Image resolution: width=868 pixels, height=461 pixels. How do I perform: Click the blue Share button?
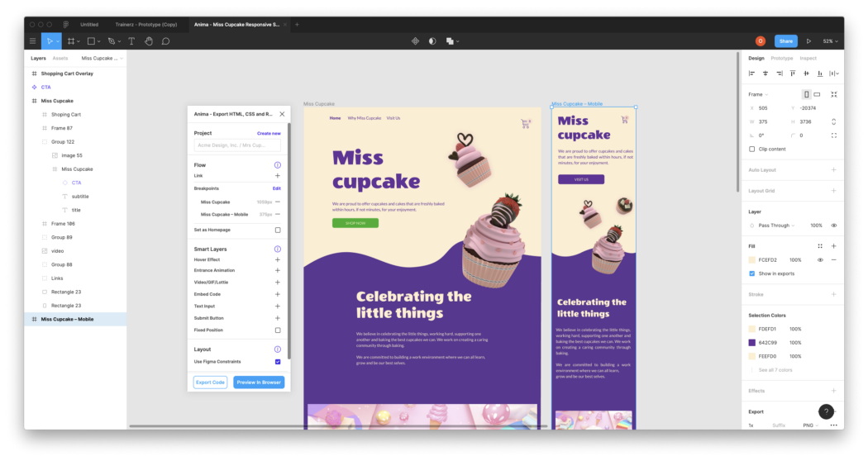[786, 41]
